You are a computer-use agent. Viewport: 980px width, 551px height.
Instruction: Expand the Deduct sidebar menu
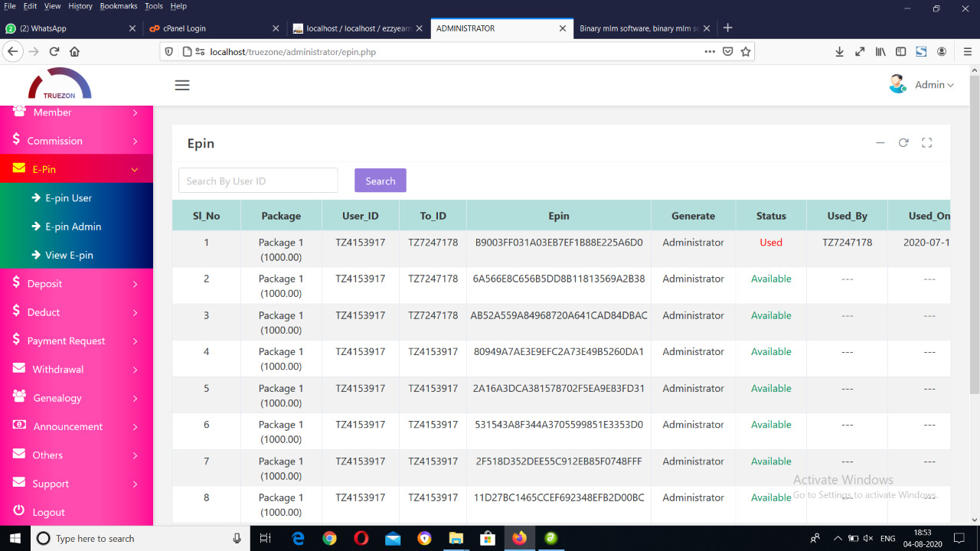(x=77, y=312)
